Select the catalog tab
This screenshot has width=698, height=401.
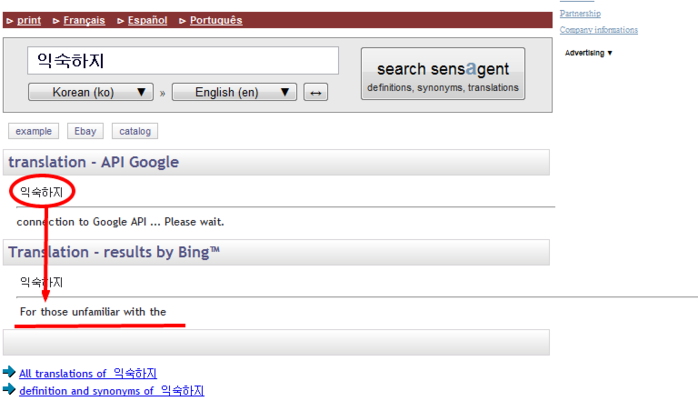pos(135,131)
